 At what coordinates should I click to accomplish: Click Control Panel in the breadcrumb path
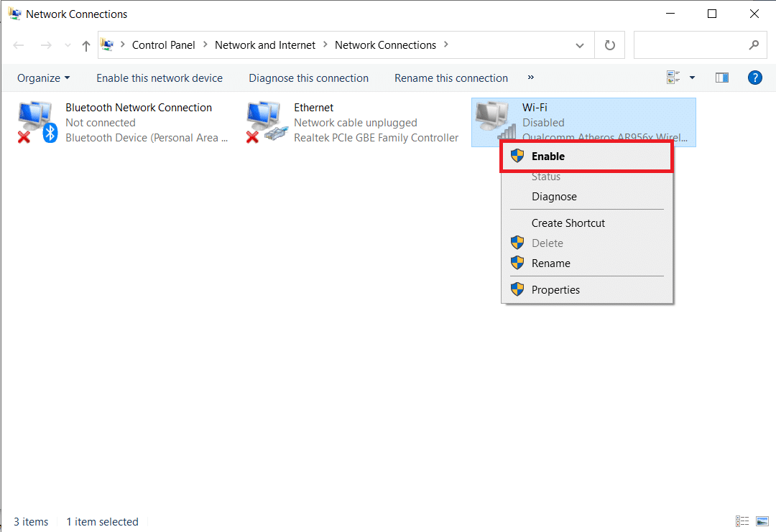[x=164, y=45]
